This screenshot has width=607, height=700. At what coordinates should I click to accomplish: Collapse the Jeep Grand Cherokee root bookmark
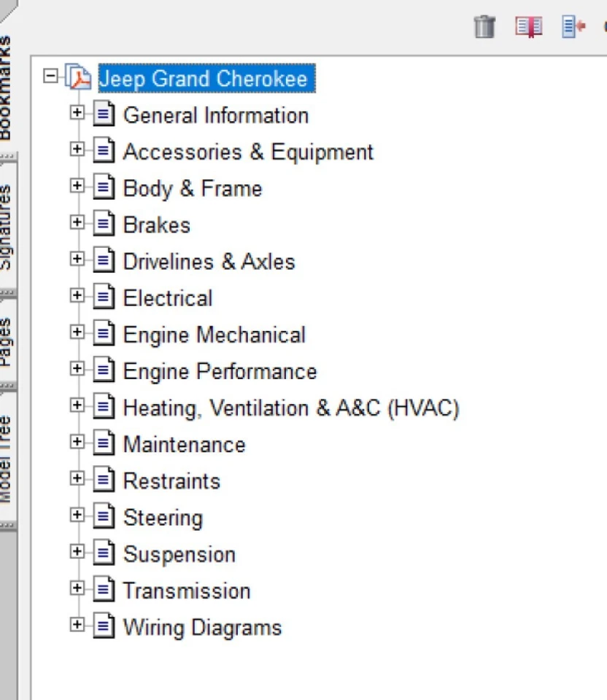tap(50, 75)
